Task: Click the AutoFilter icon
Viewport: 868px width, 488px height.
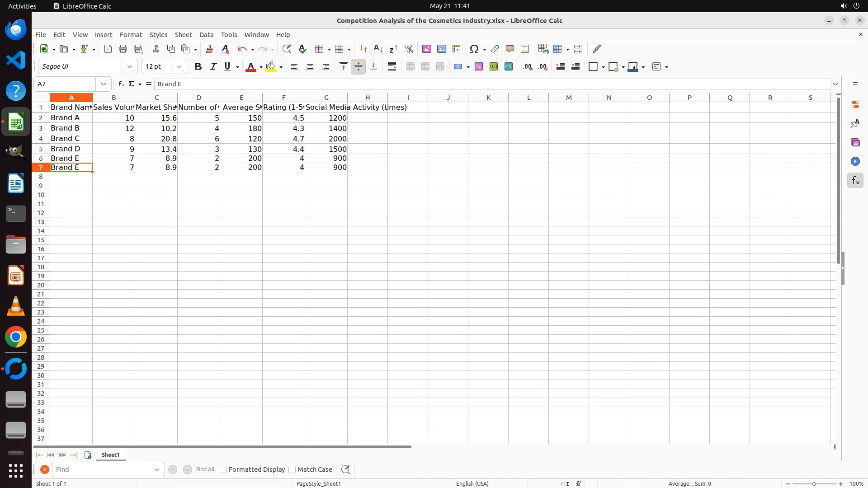Action: 409,49
